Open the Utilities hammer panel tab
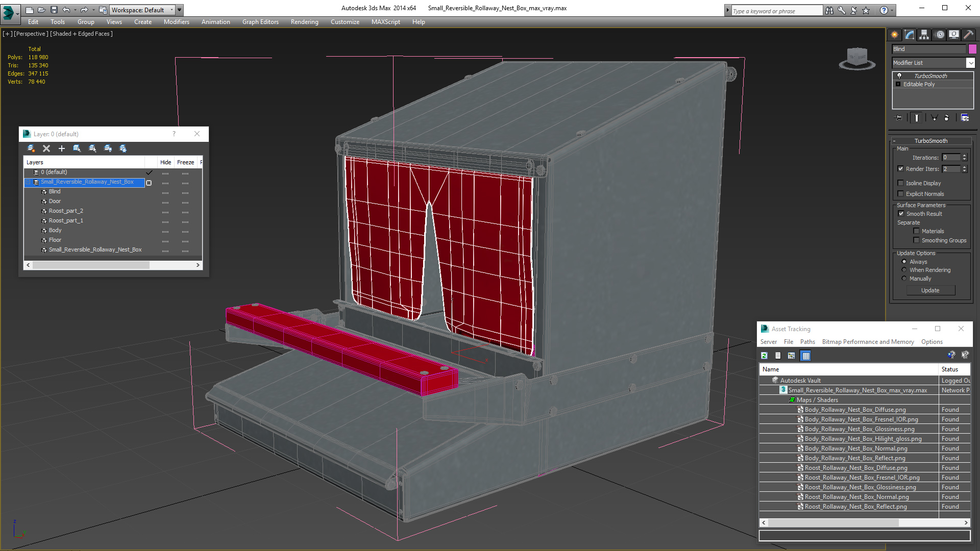 (968, 35)
